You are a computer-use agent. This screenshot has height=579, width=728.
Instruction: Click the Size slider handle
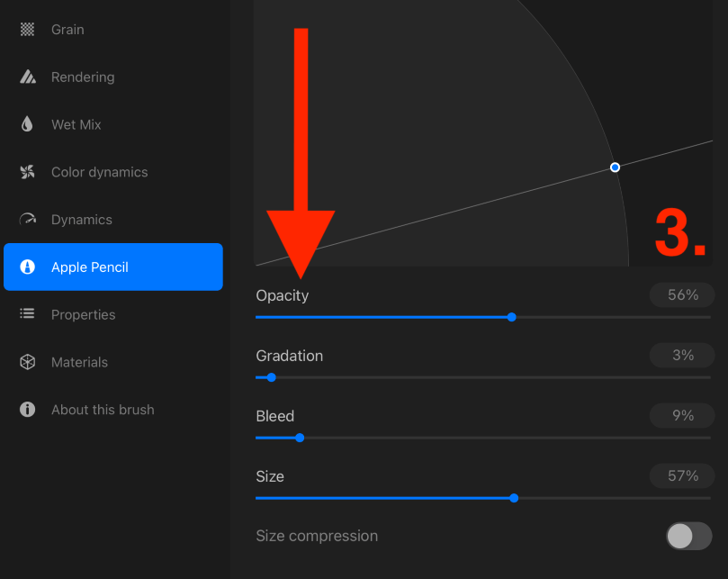coord(514,498)
